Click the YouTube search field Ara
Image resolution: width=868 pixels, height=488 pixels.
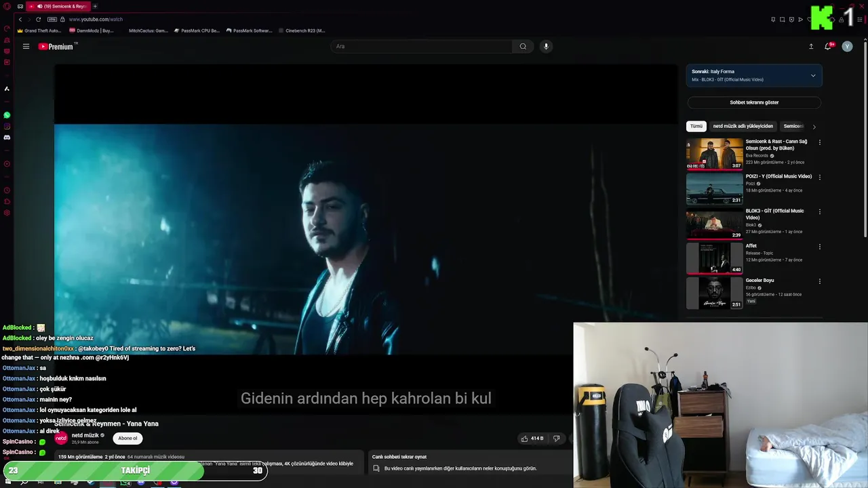(422, 47)
